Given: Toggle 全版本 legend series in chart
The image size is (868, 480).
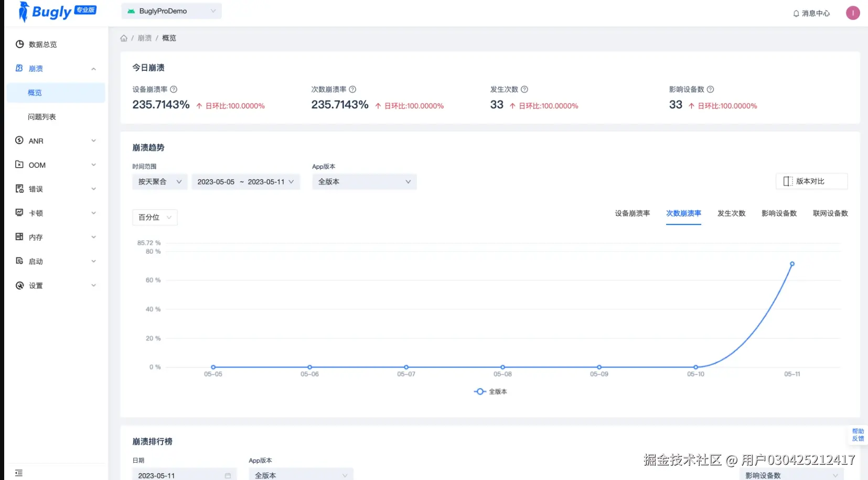Looking at the screenshot, I should click(x=490, y=391).
